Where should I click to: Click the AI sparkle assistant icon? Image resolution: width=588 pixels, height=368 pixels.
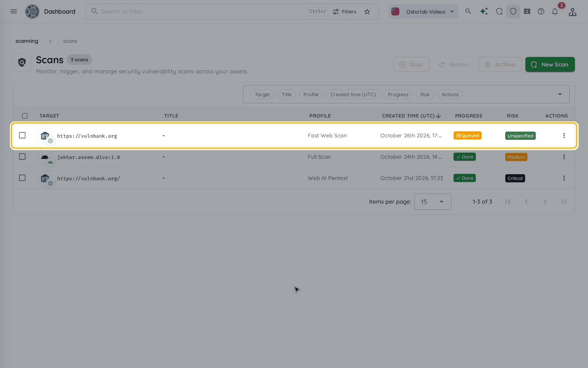(x=484, y=11)
